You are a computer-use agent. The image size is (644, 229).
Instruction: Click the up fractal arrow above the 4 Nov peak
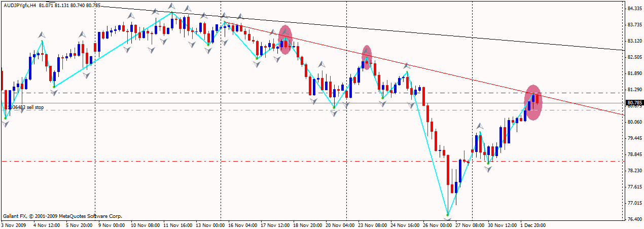pyautogui.click(x=42, y=34)
